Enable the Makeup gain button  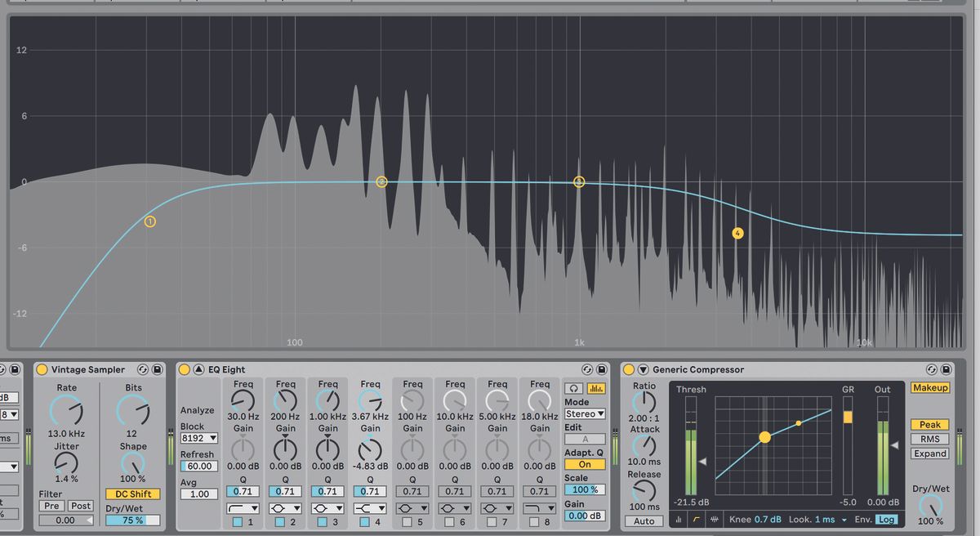(x=929, y=388)
